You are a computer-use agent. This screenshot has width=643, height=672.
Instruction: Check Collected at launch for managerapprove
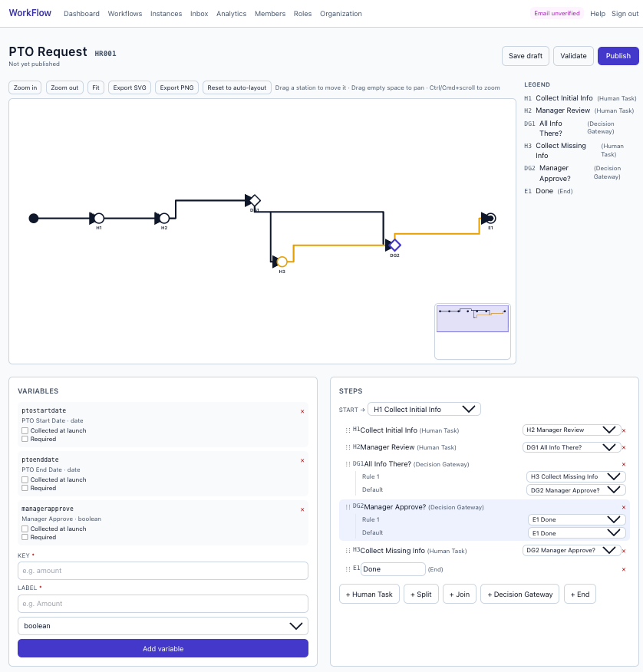(25, 529)
